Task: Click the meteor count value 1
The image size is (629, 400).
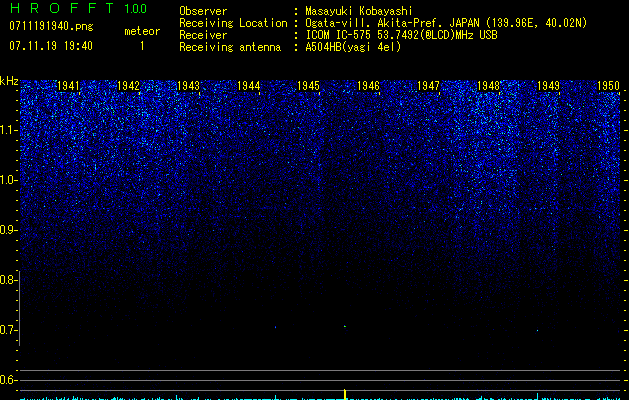Action: 142,46
